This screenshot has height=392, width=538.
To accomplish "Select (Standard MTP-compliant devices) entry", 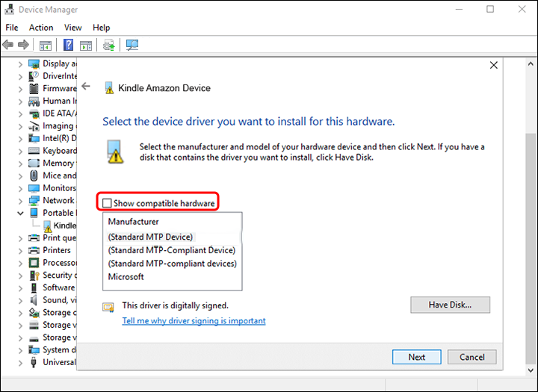I will coord(173,264).
